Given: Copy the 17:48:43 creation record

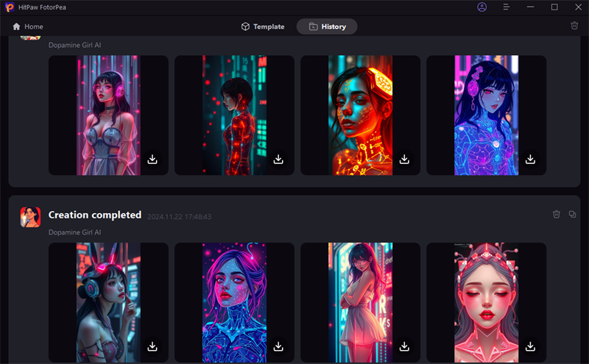Looking at the screenshot, I should pos(572,214).
